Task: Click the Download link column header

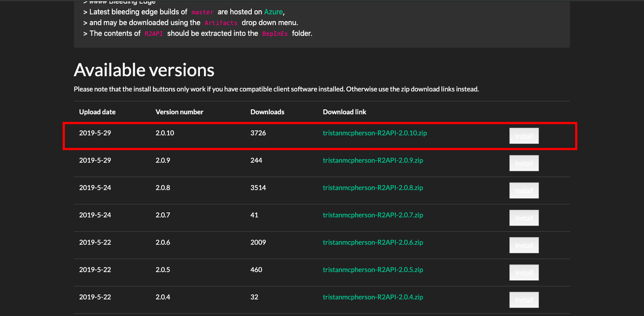Action: pyautogui.click(x=344, y=112)
